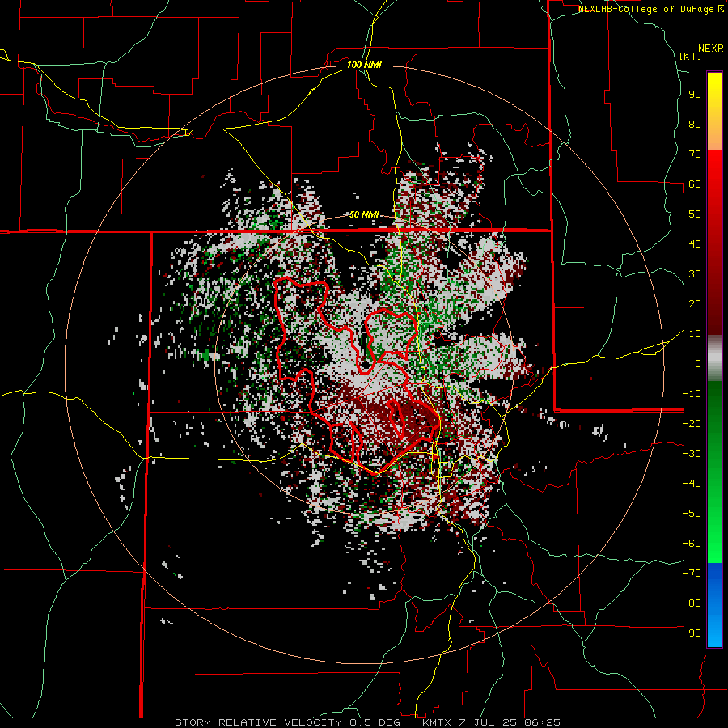Click the "06:25" time in caption
This screenshot has height=728, width=728.
coord(542,722)
